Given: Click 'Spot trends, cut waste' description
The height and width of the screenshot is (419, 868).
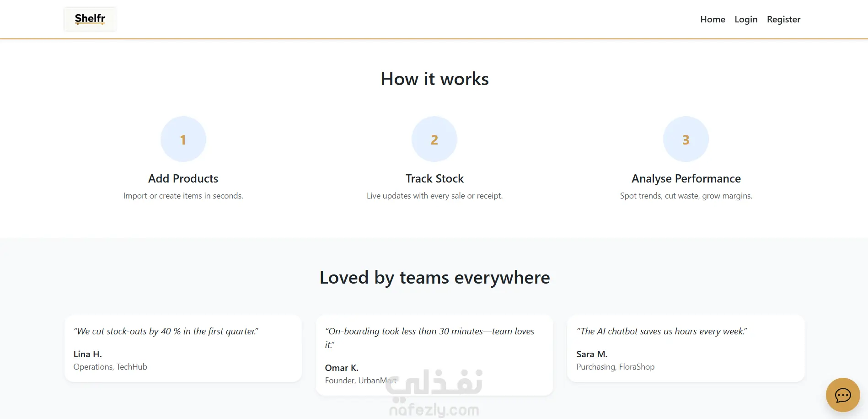Looking at the screenshot, I should 686,196.
